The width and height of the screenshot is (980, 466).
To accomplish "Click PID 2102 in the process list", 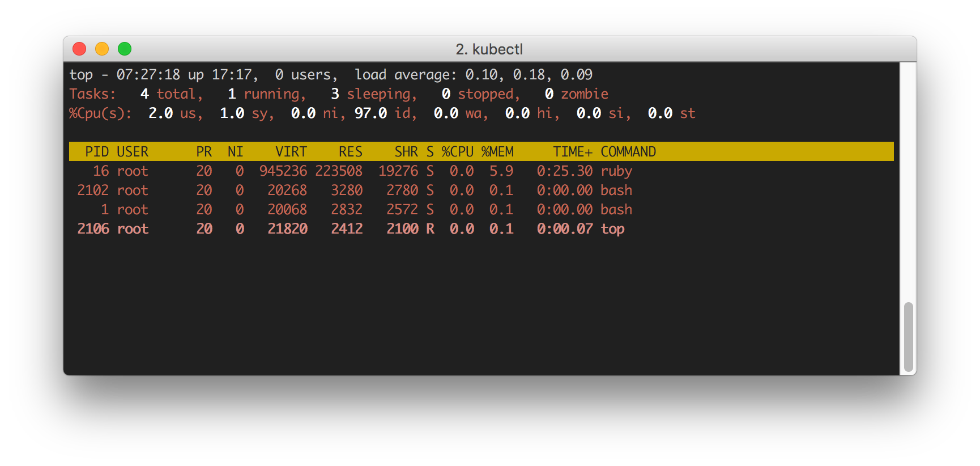I will (x=93, y=190).
